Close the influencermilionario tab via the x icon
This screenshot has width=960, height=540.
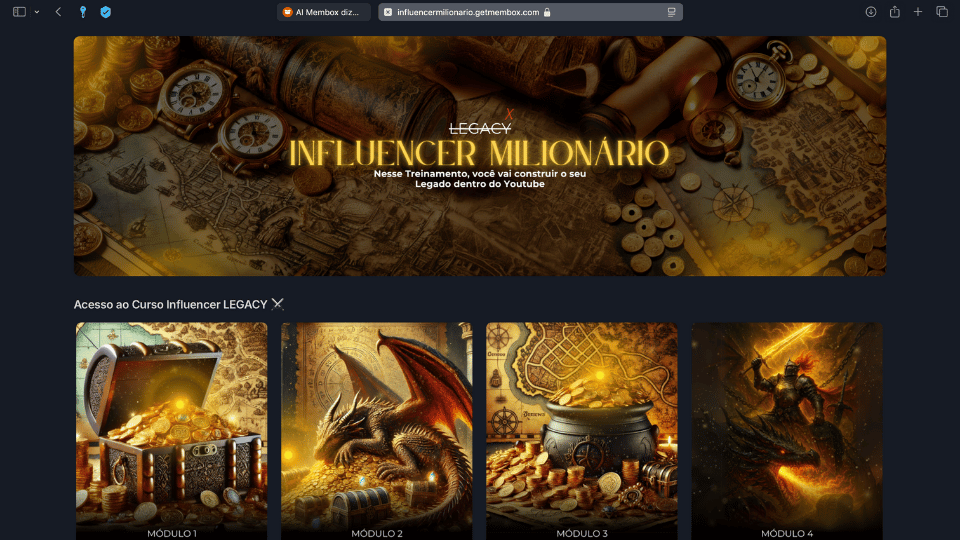pyautogui.click(x=388, y=12)
